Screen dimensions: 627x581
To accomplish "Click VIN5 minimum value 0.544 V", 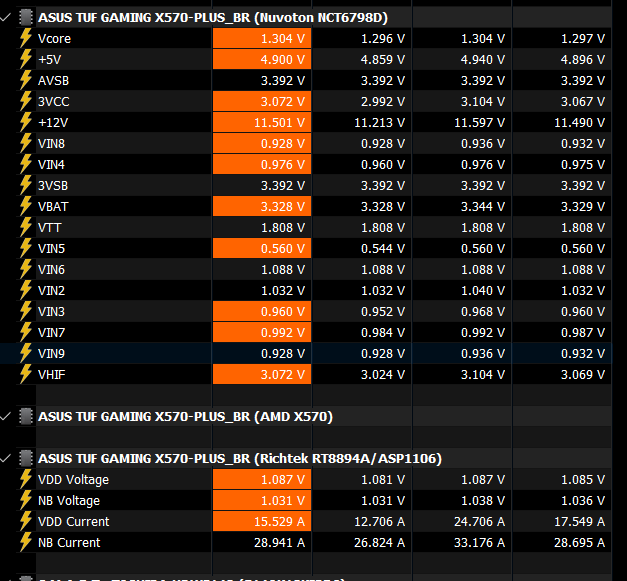I will tap(383, 248).
